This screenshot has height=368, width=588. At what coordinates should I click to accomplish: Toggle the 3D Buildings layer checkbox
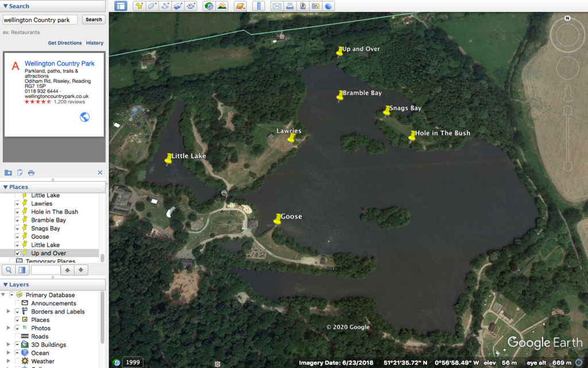pos(17,345)
